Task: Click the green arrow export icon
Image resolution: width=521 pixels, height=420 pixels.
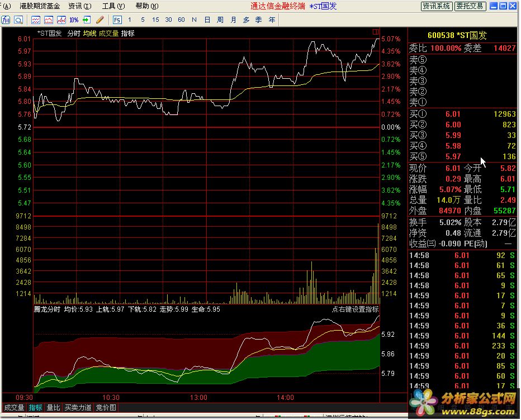Action: click(x=87, y=20)
